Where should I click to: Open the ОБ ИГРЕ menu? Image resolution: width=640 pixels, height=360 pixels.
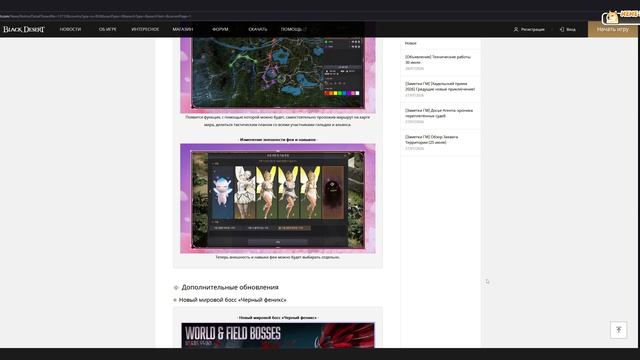pyautogui.click(x=108, y=29)
